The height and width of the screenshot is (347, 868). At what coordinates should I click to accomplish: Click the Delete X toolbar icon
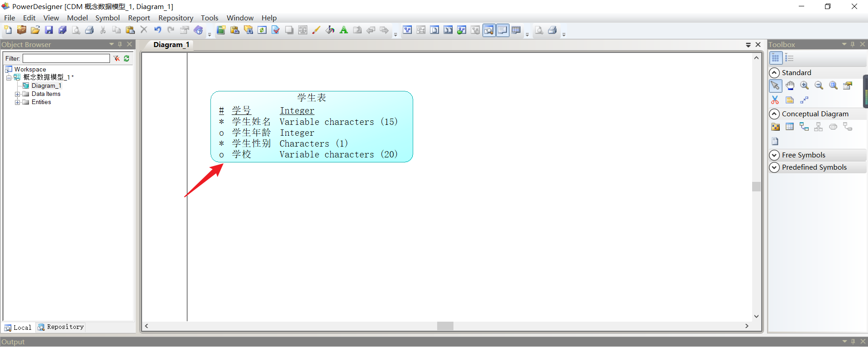pos(144,30)
